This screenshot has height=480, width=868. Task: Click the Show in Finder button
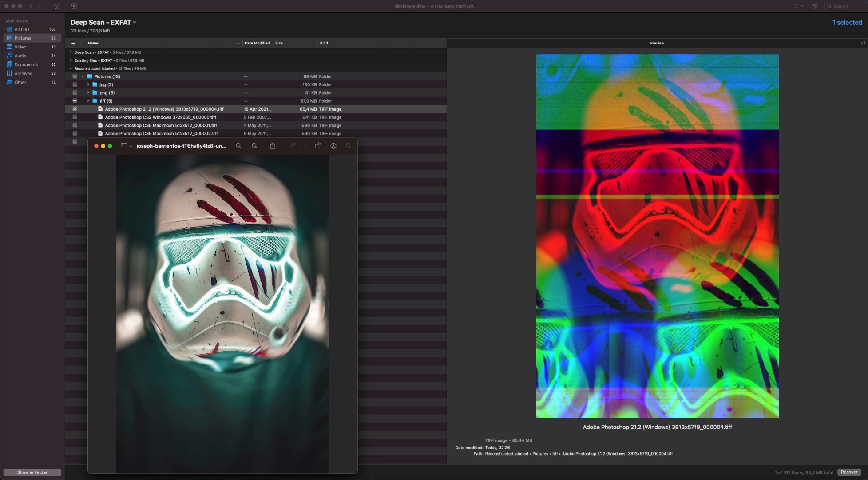click(32, 472)
